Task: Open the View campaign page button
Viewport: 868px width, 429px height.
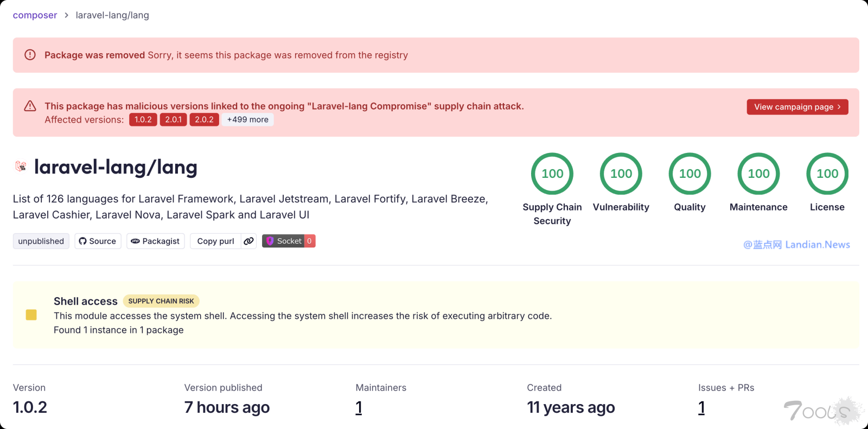Action: click(x=797, y=107)
